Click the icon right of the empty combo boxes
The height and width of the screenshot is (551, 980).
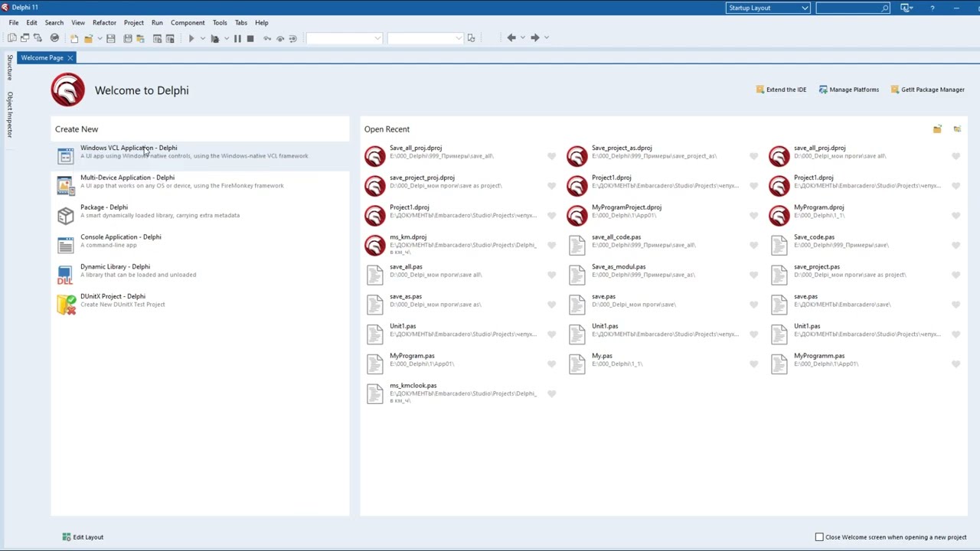click(x=471, y=37)
